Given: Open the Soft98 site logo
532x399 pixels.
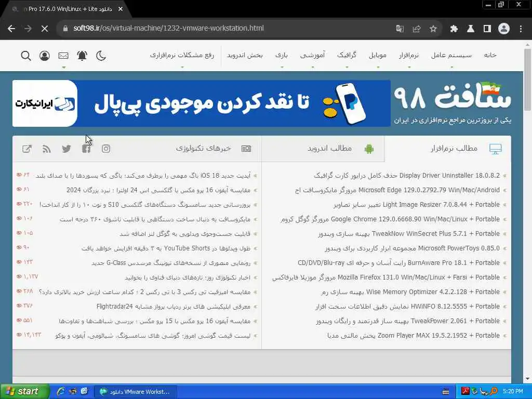Looking at the screenshot, I should point(453,103).
